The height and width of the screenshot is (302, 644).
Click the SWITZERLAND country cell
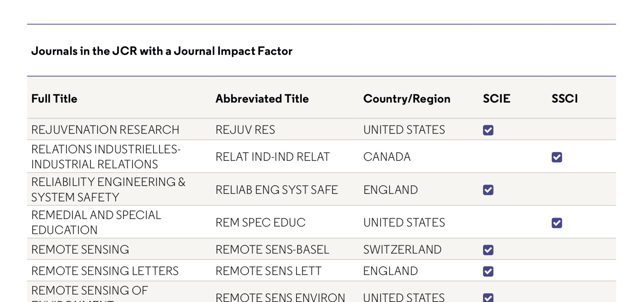[402, 250]
